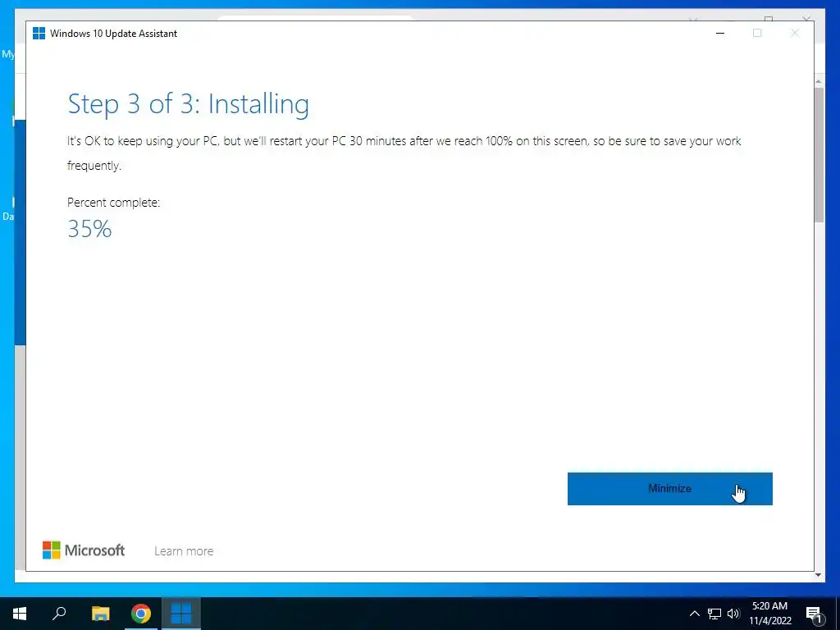Click the 'Percent complete:' label
The width and height of the screenshot is (840, 630).
coord(113,203)
